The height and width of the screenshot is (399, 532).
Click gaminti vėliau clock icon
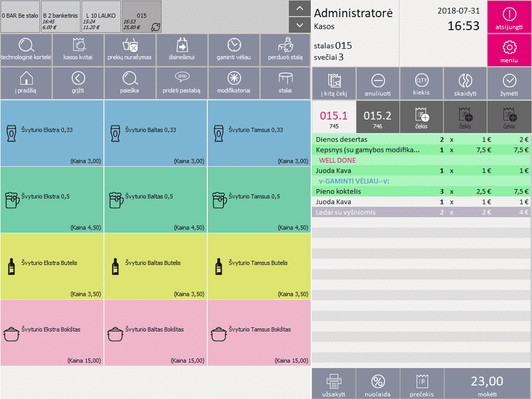[234, 45]
